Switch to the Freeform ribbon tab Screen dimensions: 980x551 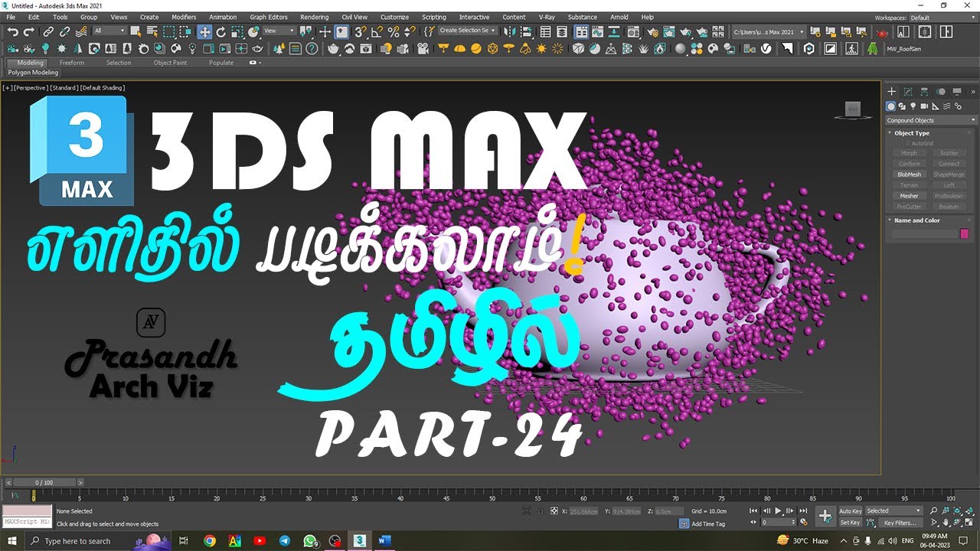click(71, 63)
